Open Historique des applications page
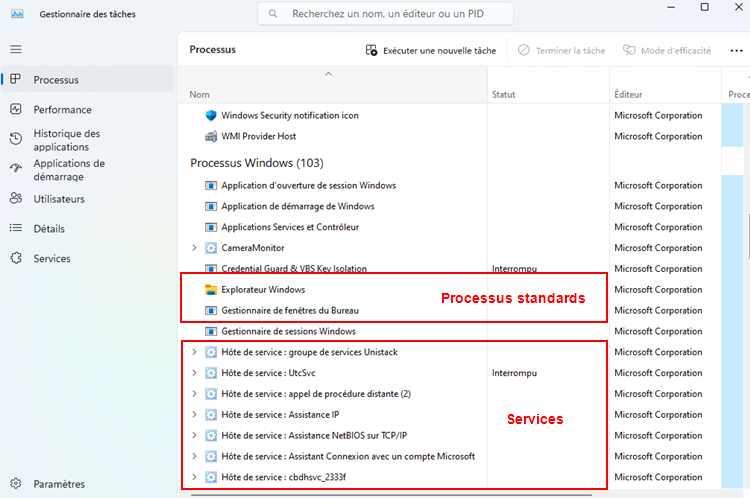750x498 pixels. click(x=87, y=140)
